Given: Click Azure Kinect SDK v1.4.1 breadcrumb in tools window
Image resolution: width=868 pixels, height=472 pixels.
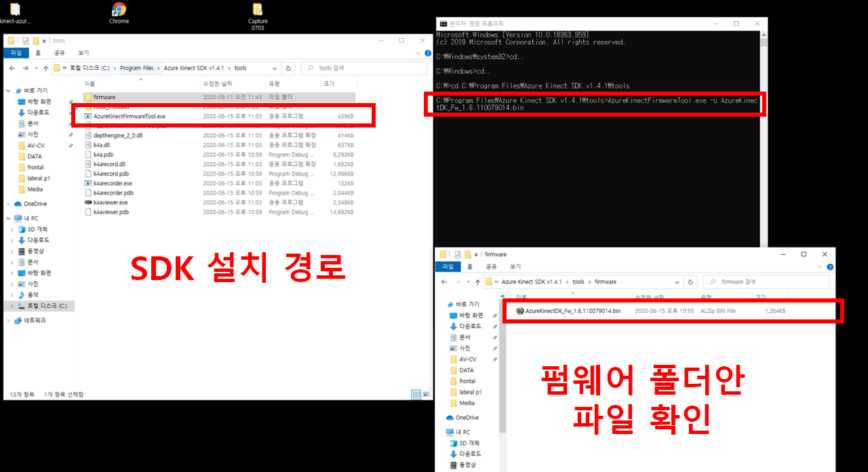Looking at the screenshot, I should (x=194, y=68).
